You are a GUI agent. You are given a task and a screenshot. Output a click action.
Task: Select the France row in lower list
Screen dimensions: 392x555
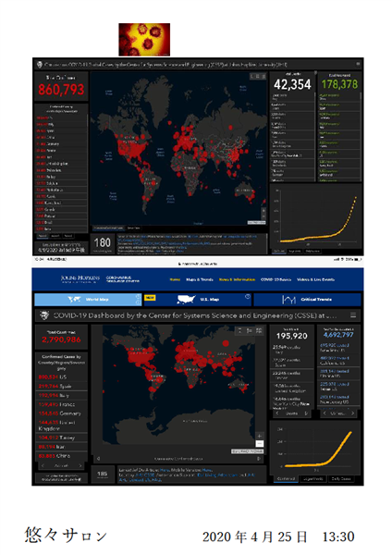coord(61,404)
